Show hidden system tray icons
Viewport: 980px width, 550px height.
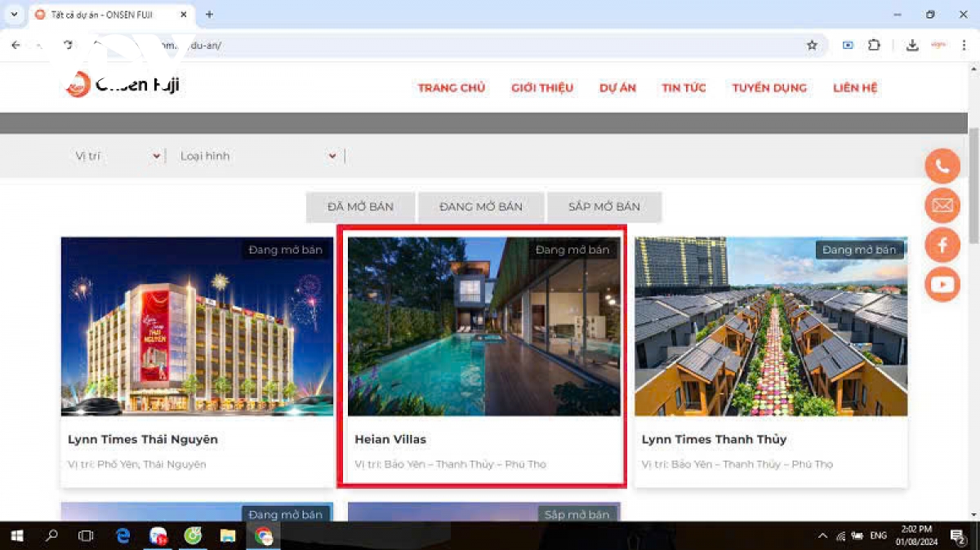pos(822,536)
